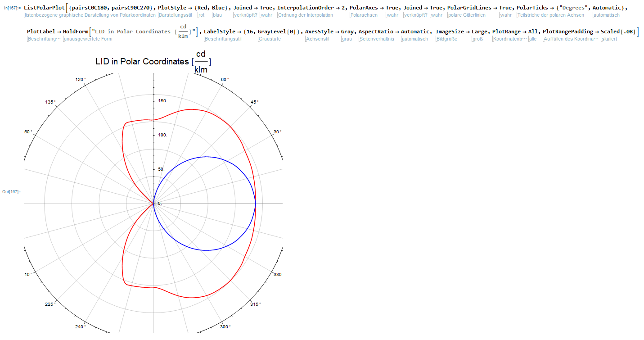The image size is (644, 340).
Task: Click the German hint "Ordnung der Interpolation"
Action: click(x=306, y=15)
